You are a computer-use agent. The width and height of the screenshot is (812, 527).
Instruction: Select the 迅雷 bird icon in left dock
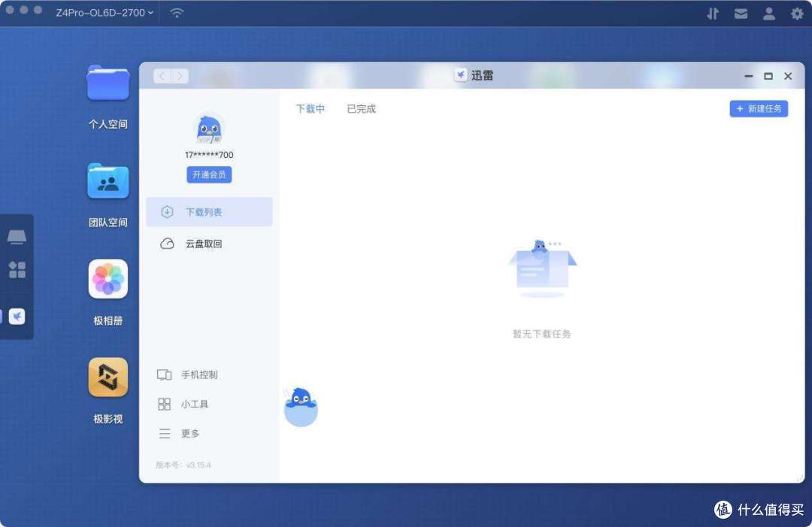click(17, 317)
